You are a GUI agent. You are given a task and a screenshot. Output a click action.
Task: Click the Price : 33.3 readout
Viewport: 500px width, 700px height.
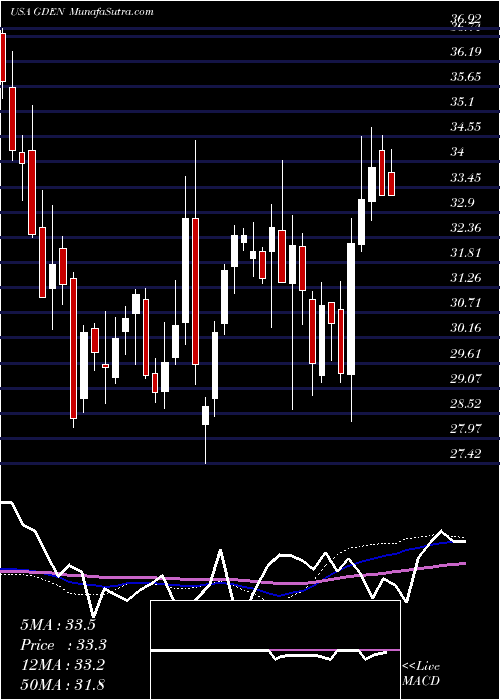point(63,645)
